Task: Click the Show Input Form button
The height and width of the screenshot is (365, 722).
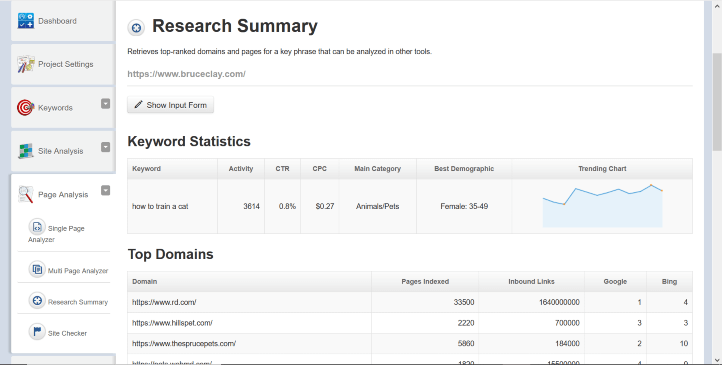Action: [x=170, y=105]
